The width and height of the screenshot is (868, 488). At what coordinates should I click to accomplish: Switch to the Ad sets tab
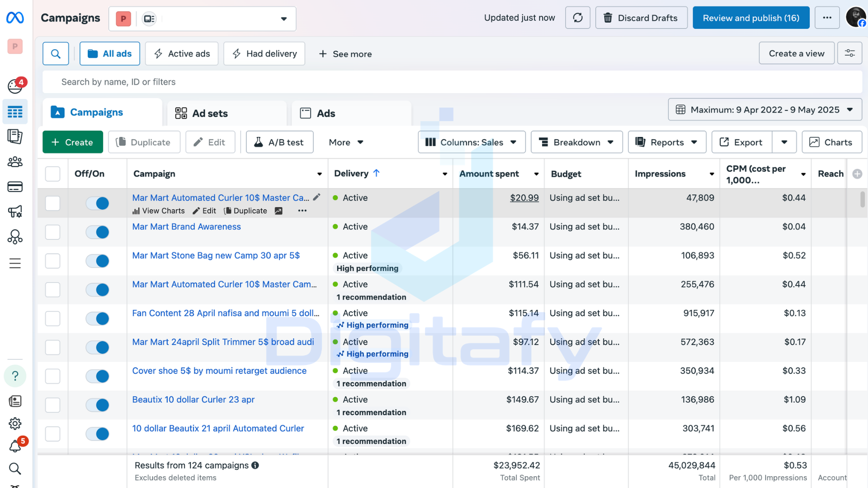coord(227,113)
